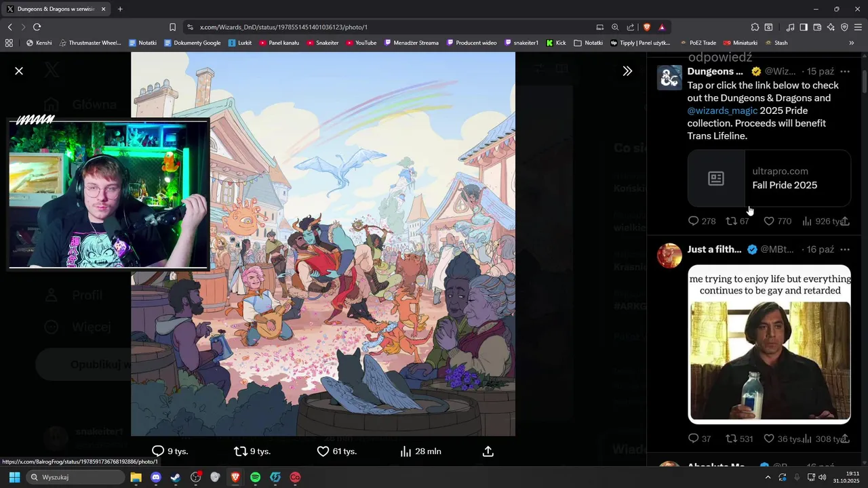868x488 pixels.
Task: Reply to the Dungeons & Dragons post (278)
Action: 693,221
